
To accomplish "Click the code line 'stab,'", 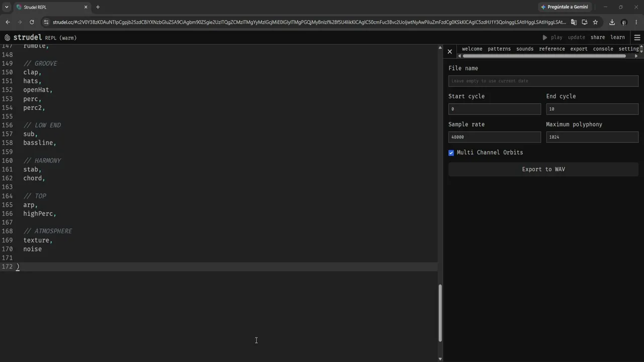I will (x=32, y=169).
